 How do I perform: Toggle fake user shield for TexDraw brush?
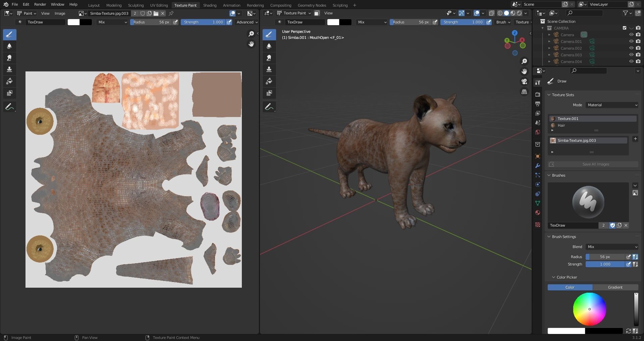(x=612, y=225)
